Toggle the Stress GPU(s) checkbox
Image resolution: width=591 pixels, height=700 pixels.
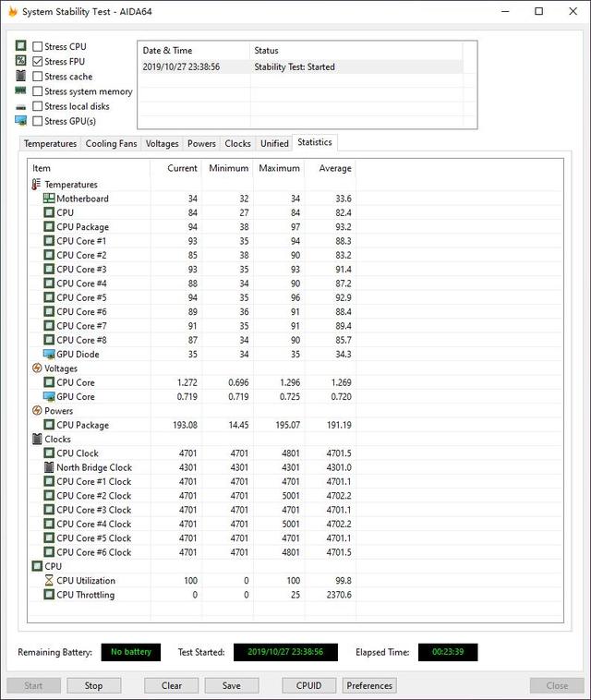[x=38, y=121]
